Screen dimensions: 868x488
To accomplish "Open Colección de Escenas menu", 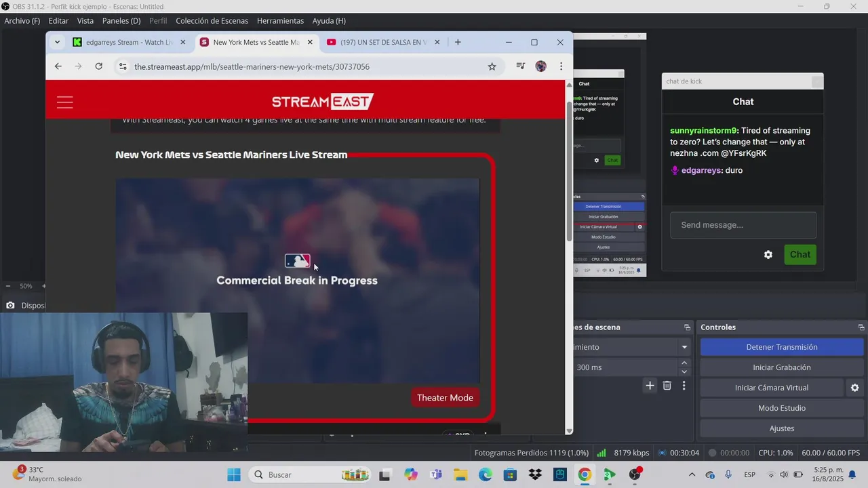I will [212, 21].
